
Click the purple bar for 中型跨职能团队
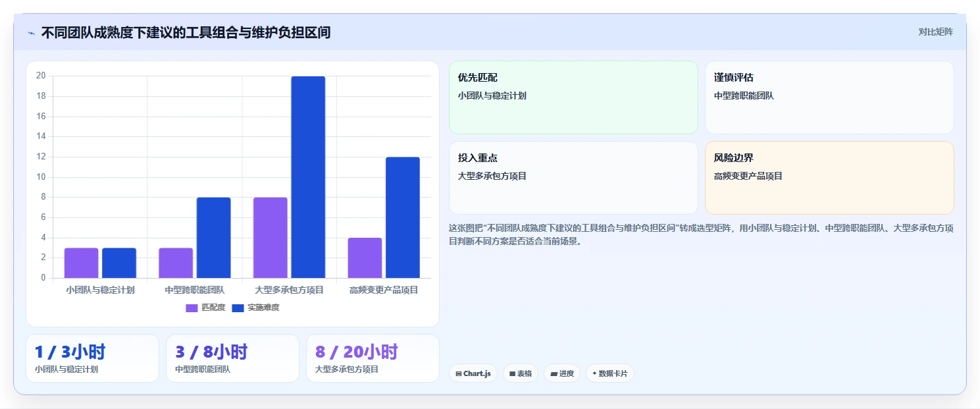pos(176,263)
